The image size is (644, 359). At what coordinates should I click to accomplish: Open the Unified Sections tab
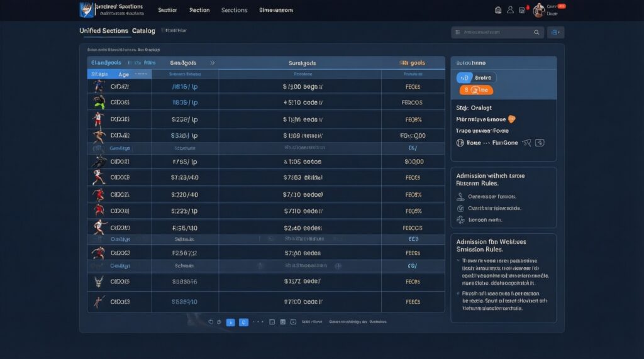click(x=104, y=30)
